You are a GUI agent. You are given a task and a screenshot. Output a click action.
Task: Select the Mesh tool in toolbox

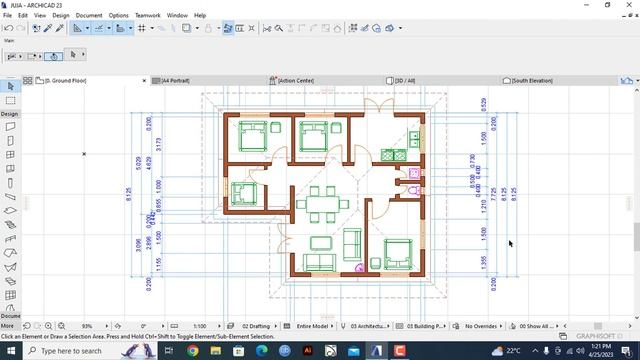pos(11,295)
